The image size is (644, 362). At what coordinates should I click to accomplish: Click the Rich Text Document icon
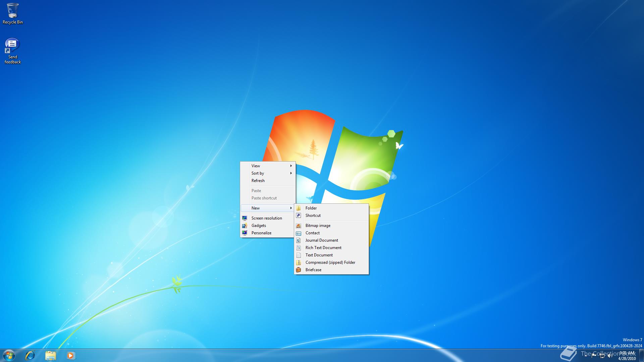pyautogui.click(x=299, y=248)
